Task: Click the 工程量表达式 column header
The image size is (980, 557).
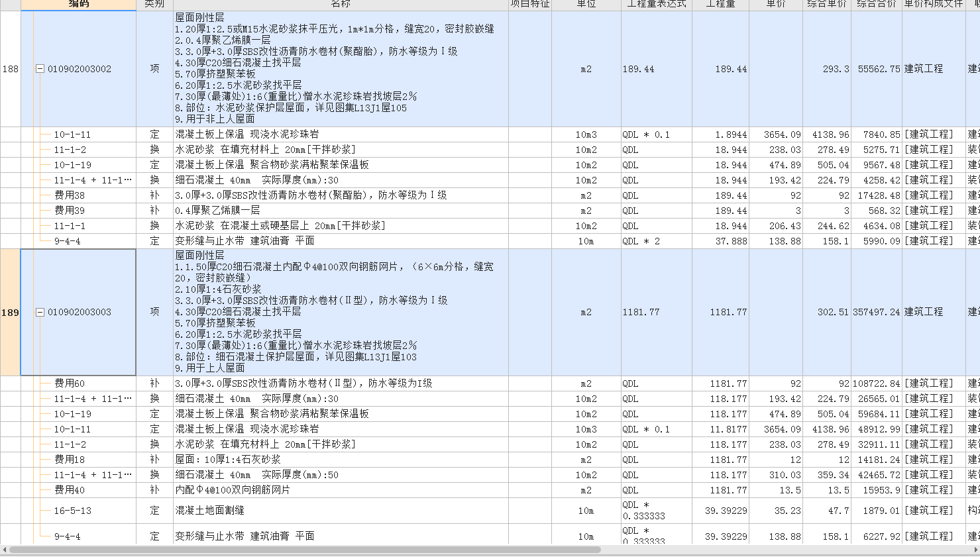Action: coord(657,5)
